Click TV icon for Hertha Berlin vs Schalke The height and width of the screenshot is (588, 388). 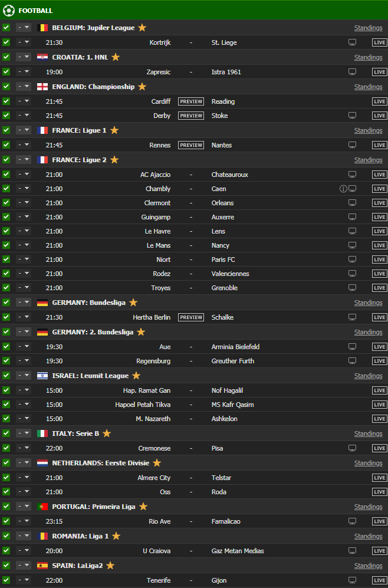pyautogui.click(x=352, y=317)
